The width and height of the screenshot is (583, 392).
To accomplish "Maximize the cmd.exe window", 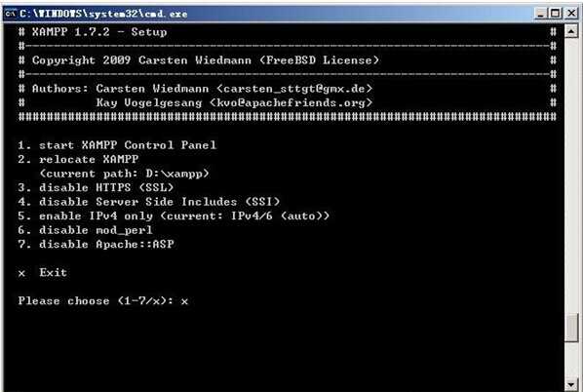I will [x=556, y=14].
